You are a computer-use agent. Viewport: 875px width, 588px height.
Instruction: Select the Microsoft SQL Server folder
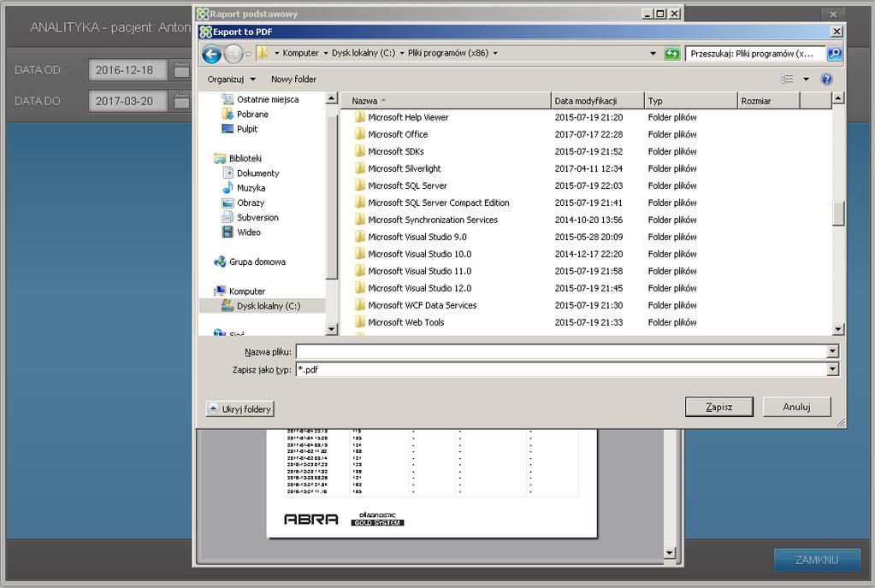click(x=407, y=185)
